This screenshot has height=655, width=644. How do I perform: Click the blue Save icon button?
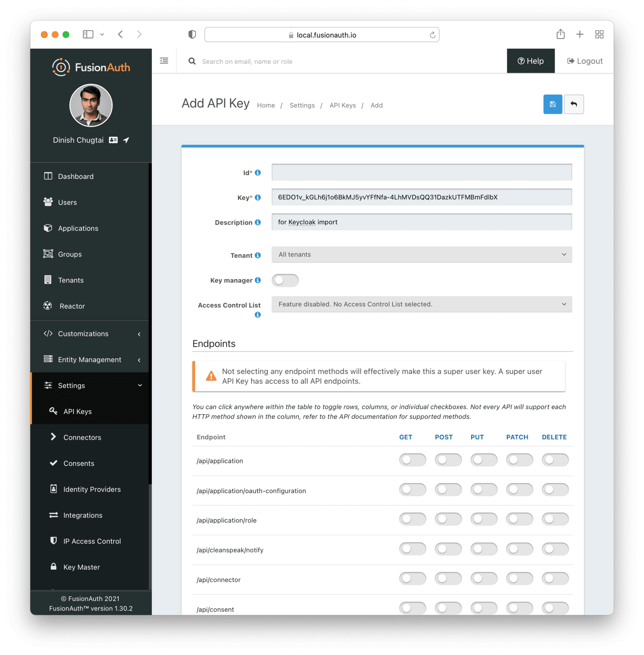[553, 104]
